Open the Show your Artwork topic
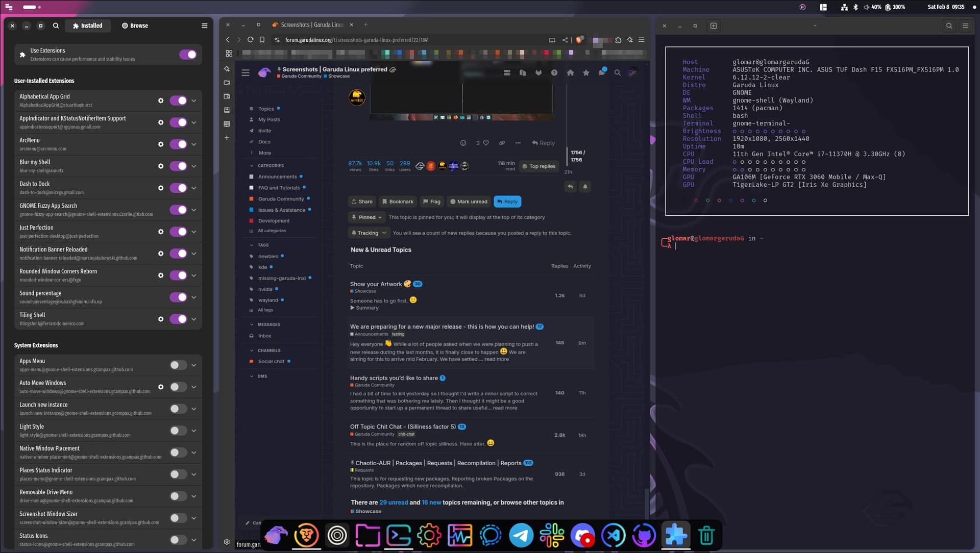The image size is (980, 553). 376,284
